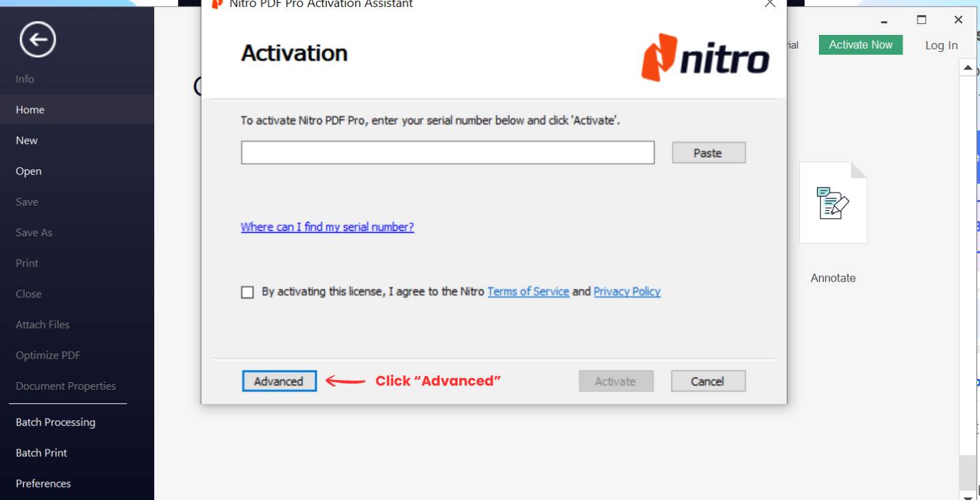Paste the serial number
Screen dimensions: 980x500
[x=708, y=152]
